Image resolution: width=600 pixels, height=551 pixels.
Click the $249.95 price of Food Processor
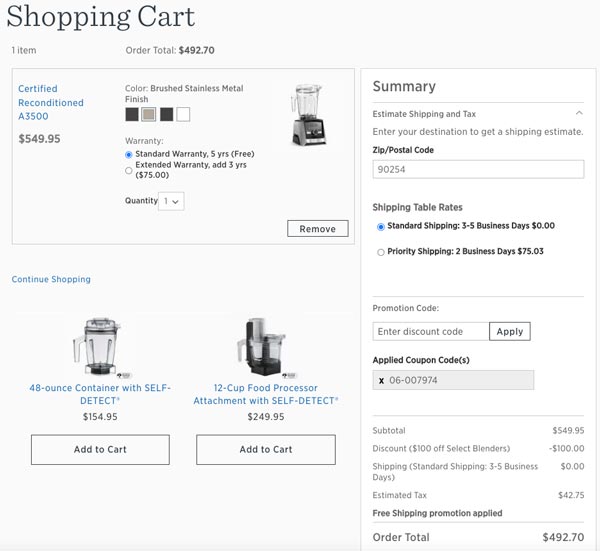[266, 417]
